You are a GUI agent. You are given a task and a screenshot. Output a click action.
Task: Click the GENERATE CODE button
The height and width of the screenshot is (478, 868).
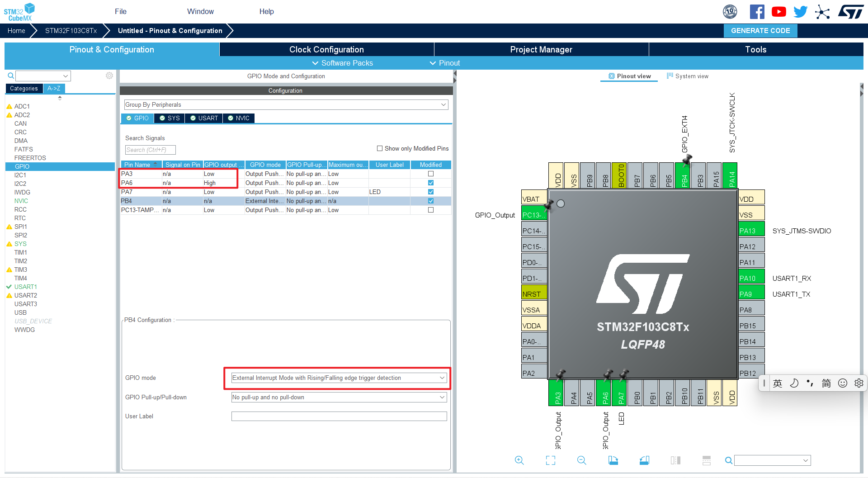click(760, 31)
